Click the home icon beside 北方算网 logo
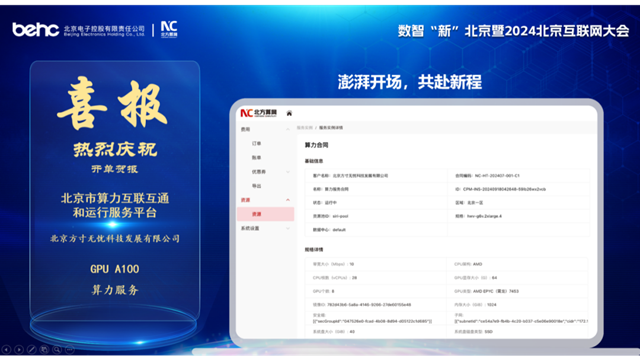Image resolution: width=640 pixels, height=360 pixels. [x=289, y=113]
